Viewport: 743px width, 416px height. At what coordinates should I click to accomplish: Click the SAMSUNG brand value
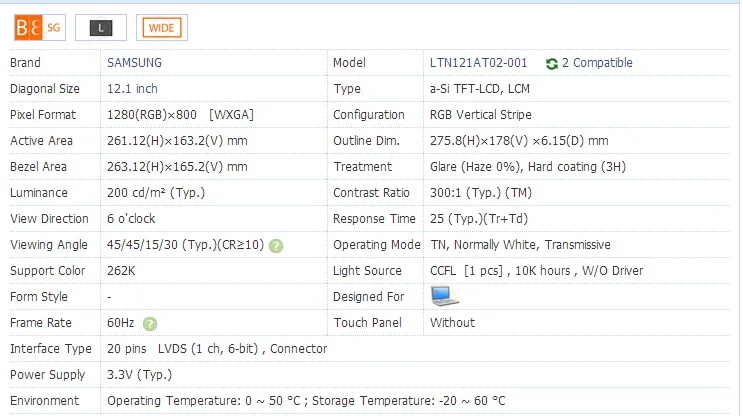pyautogui.click(x=135, y=63)
